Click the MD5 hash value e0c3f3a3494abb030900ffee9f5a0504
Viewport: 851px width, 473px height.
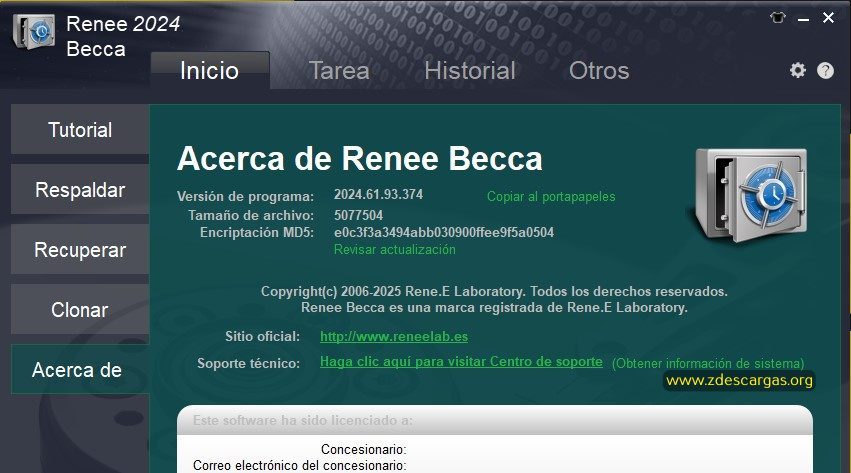pyautogui.click(x=444, y=233)
